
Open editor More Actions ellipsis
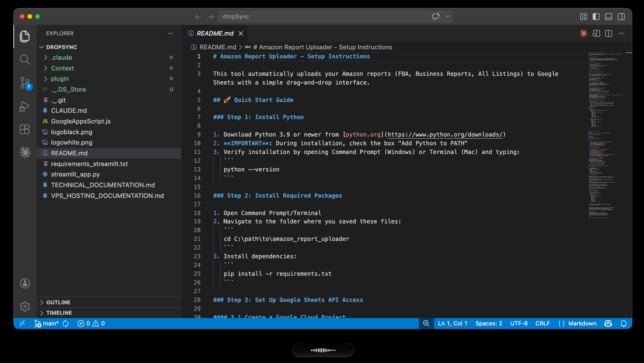click(621, 33)
